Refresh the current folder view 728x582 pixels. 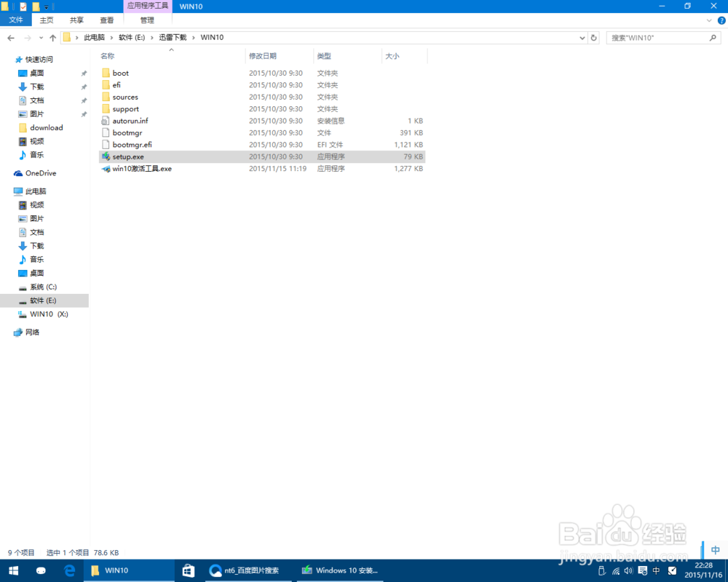point(594,38)
